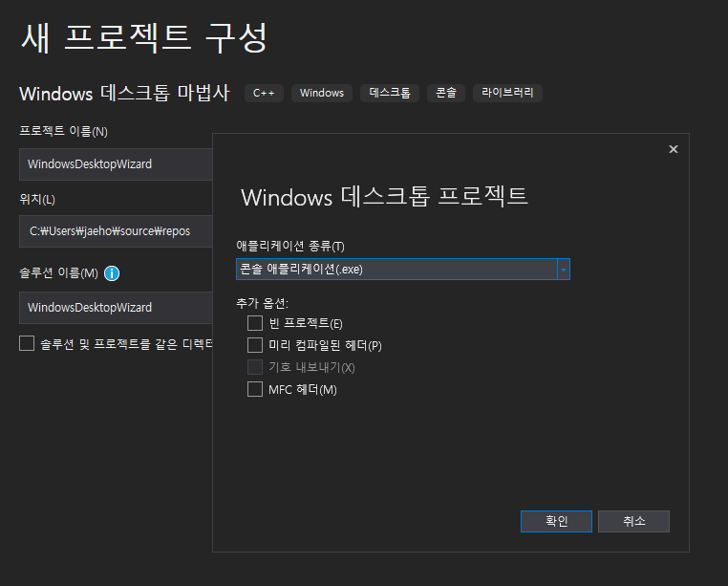Click the Windows 데스크톱 프로젝트 dialog title
Image resolution: width=728 pixels, height=586 pixels.
point(384,197)
